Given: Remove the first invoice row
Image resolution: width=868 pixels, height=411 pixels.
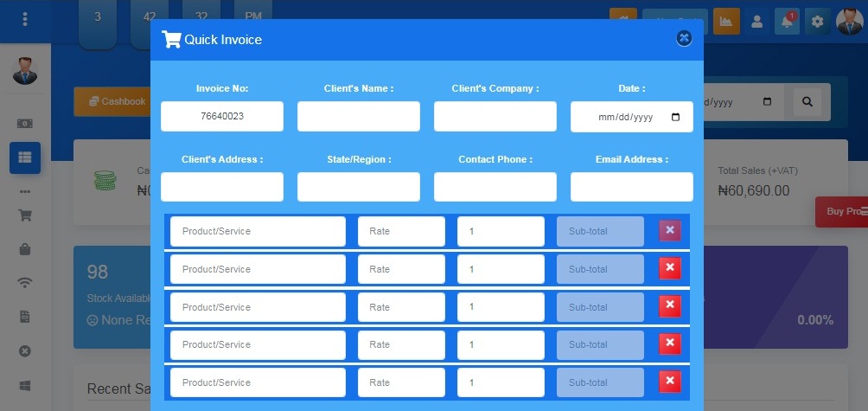Looking at the screenshot, I should tap(670, 230).
